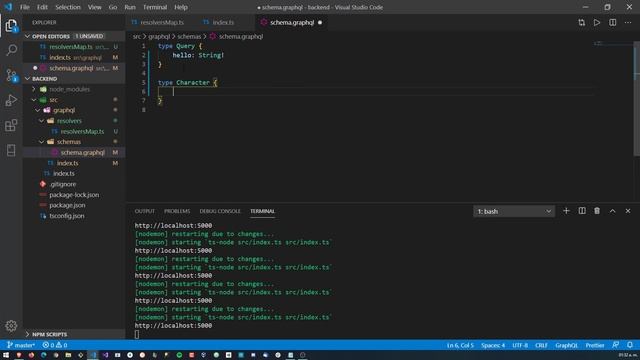Click errors and warnings count in status bar
This screenshot has width=640, height=360.
[x=55, y=345]
